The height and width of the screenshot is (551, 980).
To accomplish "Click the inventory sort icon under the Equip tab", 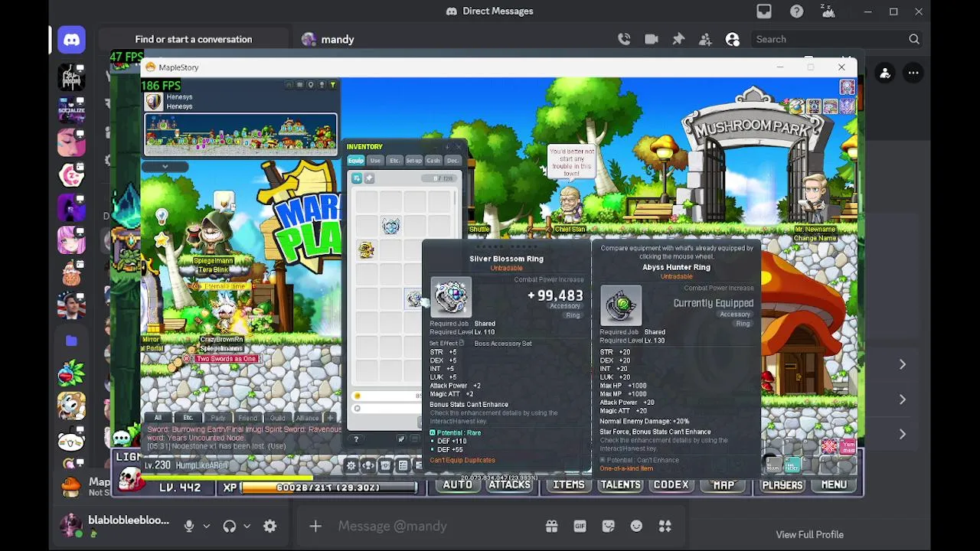I will pyautogui.click(x=357, y=178).
